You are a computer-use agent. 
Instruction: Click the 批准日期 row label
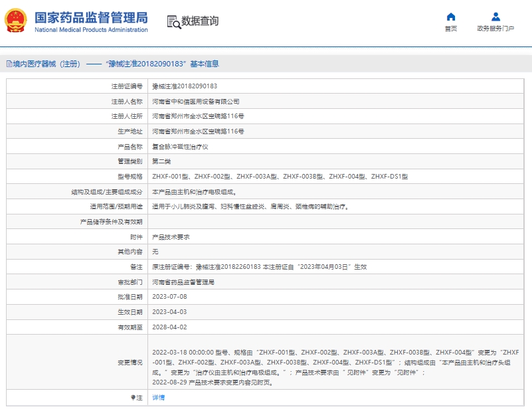pyautogui.click(x=130, y=297)
